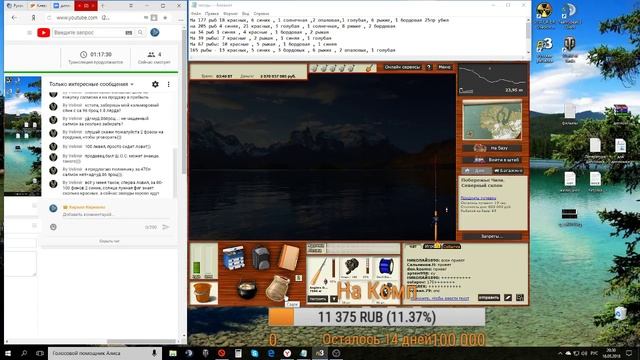This screenshot has width=640, height=360.
Task: Click the Windows Start button
Action: (8, 353)
